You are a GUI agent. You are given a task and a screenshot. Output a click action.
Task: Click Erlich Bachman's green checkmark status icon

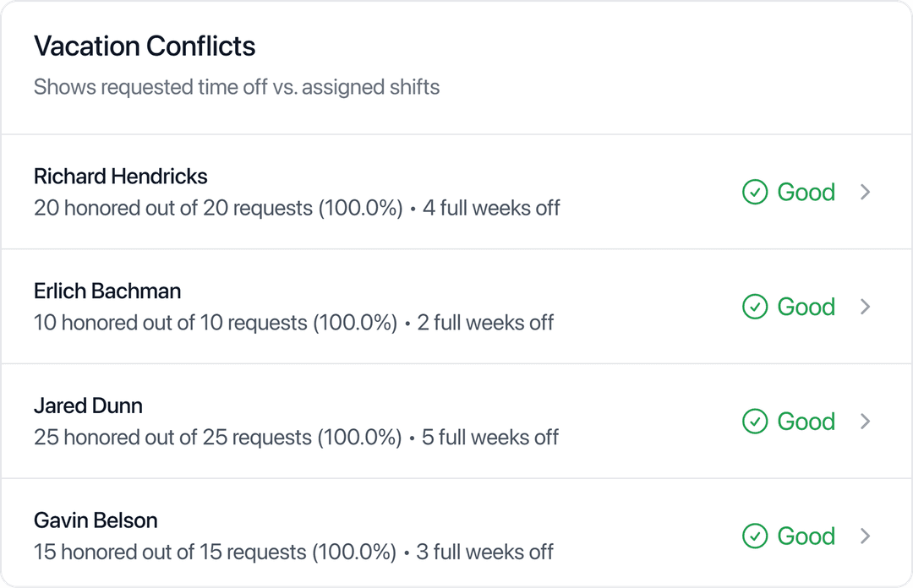pyautogui.click(x=754, y=307)
